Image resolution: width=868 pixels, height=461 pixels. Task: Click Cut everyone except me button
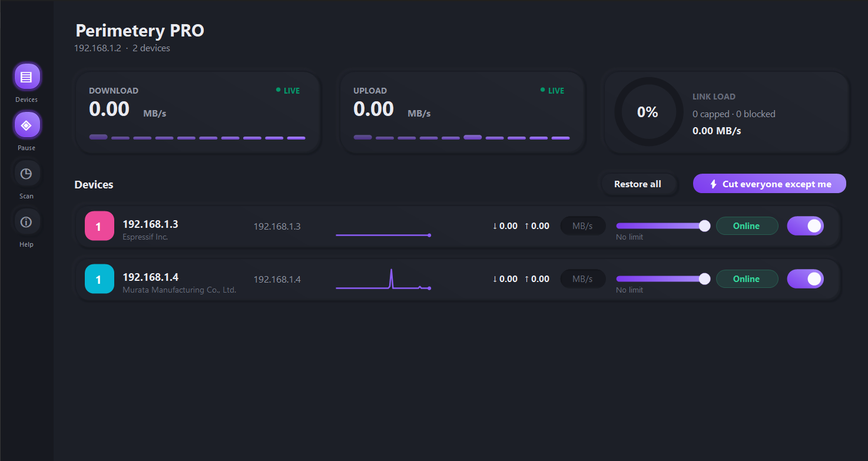click(x=770, y=184)
